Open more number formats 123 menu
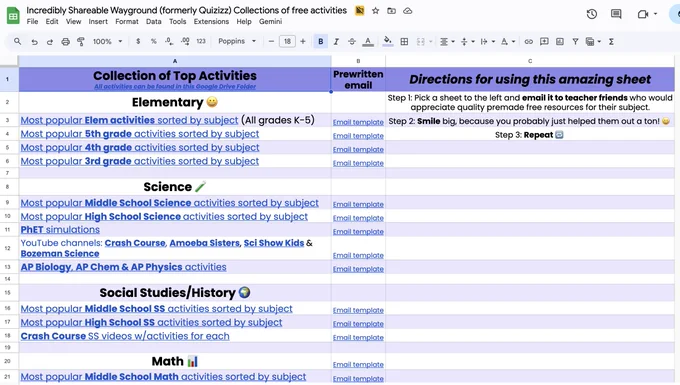The image size is (680, 385). tap(201, 41)
